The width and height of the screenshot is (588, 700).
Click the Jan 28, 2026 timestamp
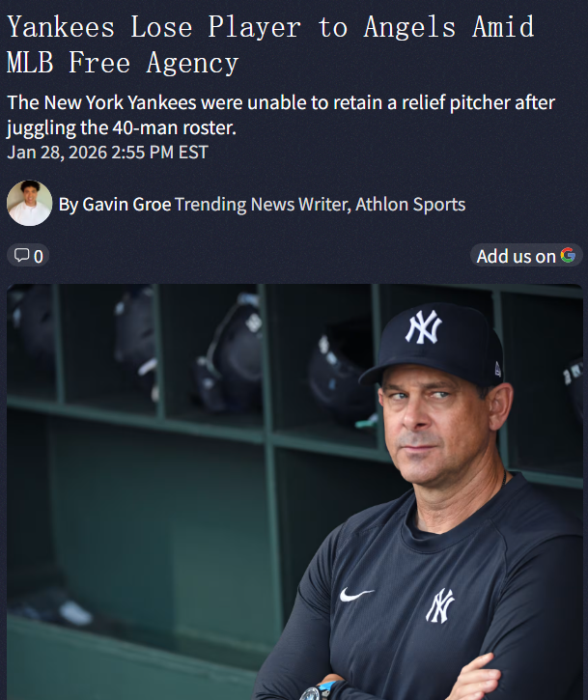coord(107,153)
